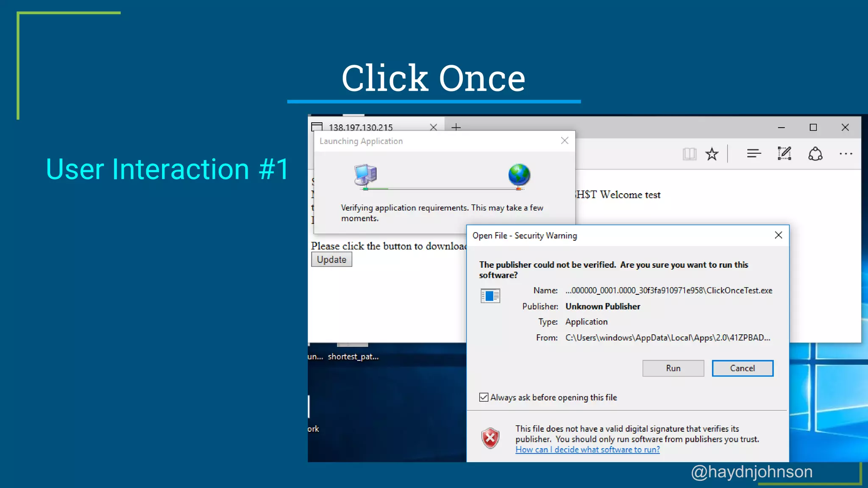Close the Launching Application dialog

565,141
